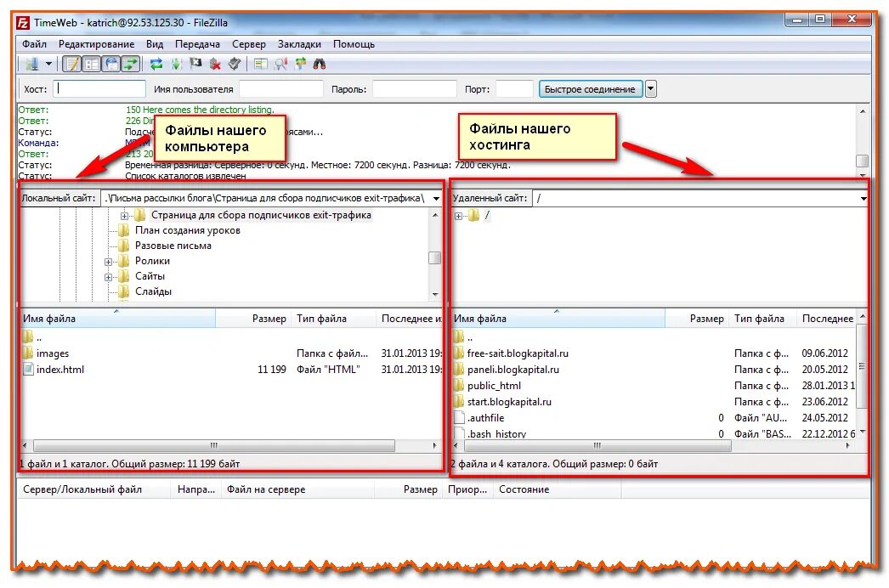Image resolution: width=889 pixels, height=588 pixels.
Task: Click the index.html file icon
Action: pyautogui.click(x=28, y=369)
